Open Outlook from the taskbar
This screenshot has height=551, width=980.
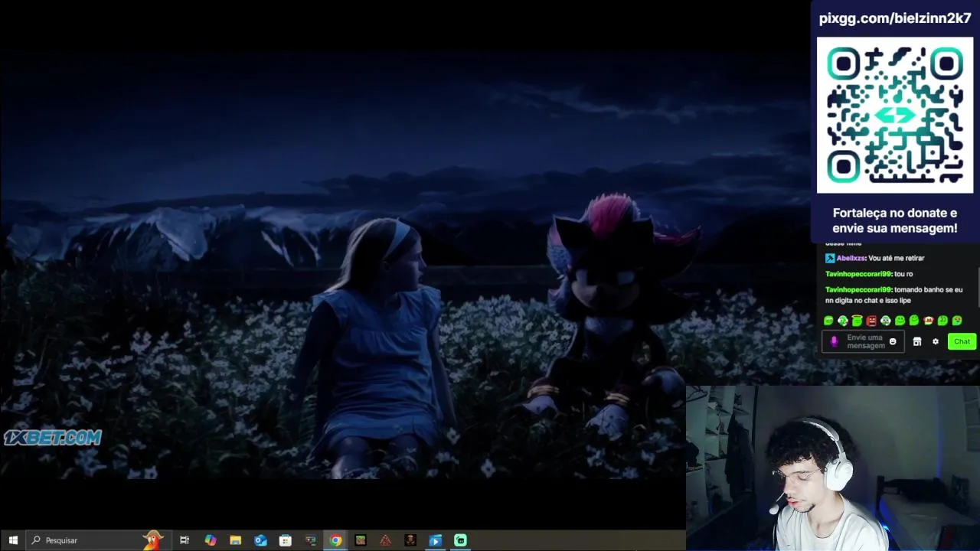coord(260,540)
